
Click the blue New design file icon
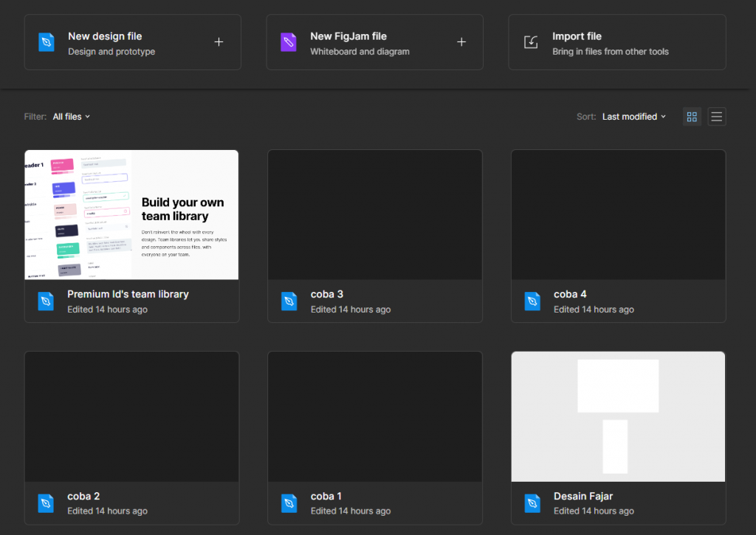(x=47, y=42)
